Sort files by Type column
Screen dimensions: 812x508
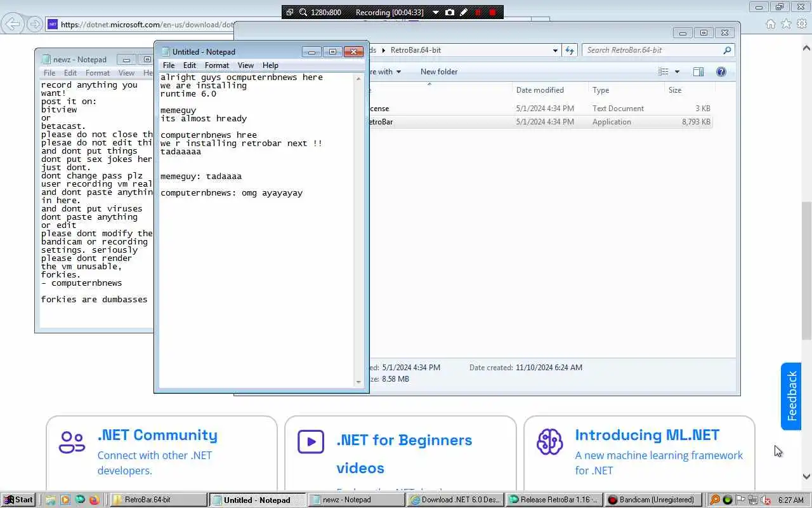(625, 90)
